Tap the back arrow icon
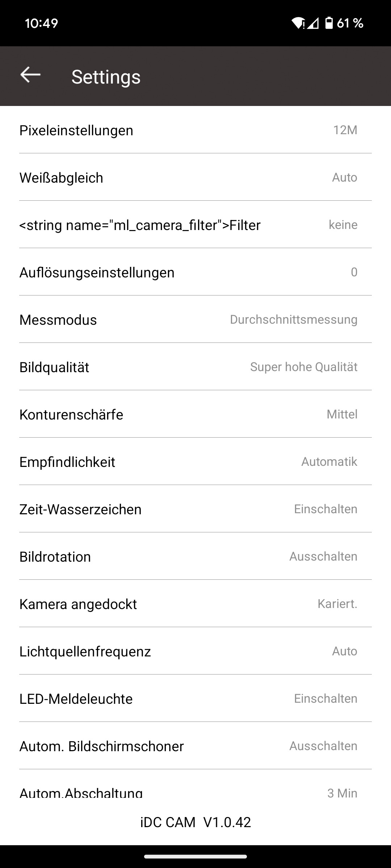Viewport: 391px width, 868px height. click(30, 75)
